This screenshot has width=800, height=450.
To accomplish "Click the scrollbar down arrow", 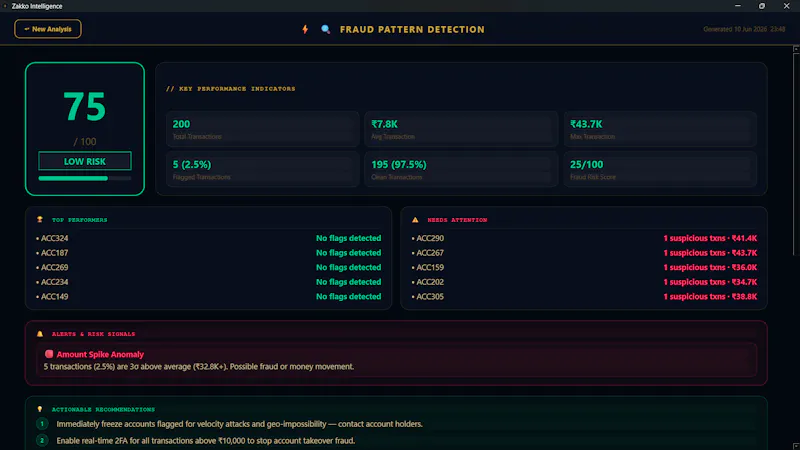I will click(x=796, y=446).
